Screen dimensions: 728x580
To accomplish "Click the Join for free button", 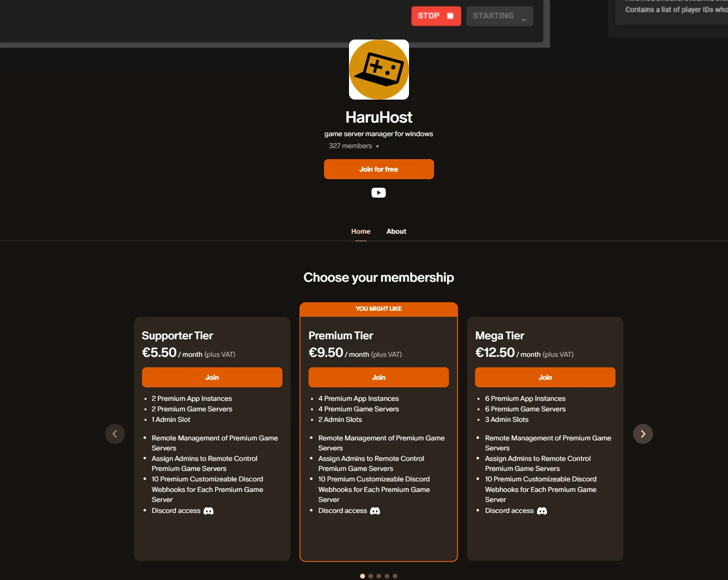I will pyautogui.click(x=378, y=169).
